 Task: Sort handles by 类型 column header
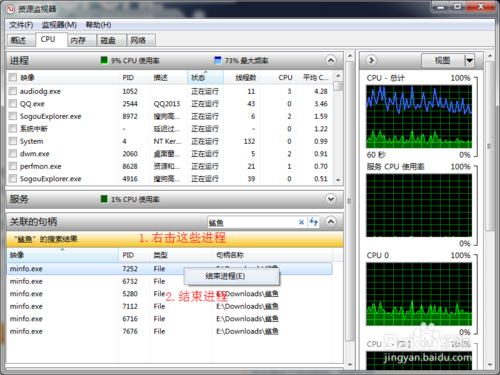[x=181, y=255]
